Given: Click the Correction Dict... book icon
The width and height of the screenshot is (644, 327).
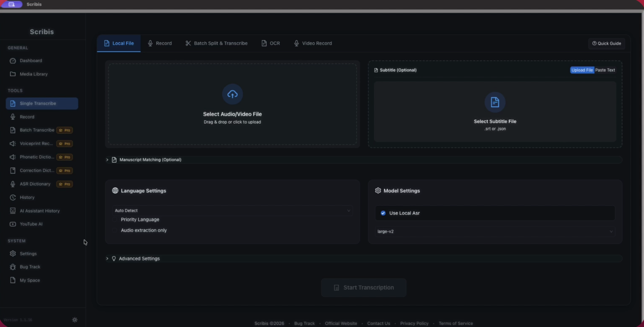Looking at the screenshot, I should pyautogui.click(x=13, y=171).
